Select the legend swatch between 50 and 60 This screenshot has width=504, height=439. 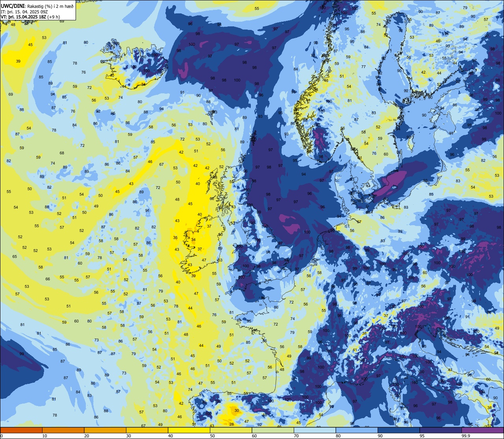pyautogui.click(x=231, y=430)
